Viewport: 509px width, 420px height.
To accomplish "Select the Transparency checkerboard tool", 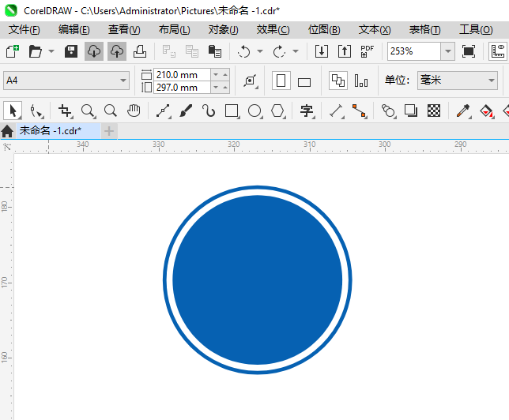I will [434, 111].
